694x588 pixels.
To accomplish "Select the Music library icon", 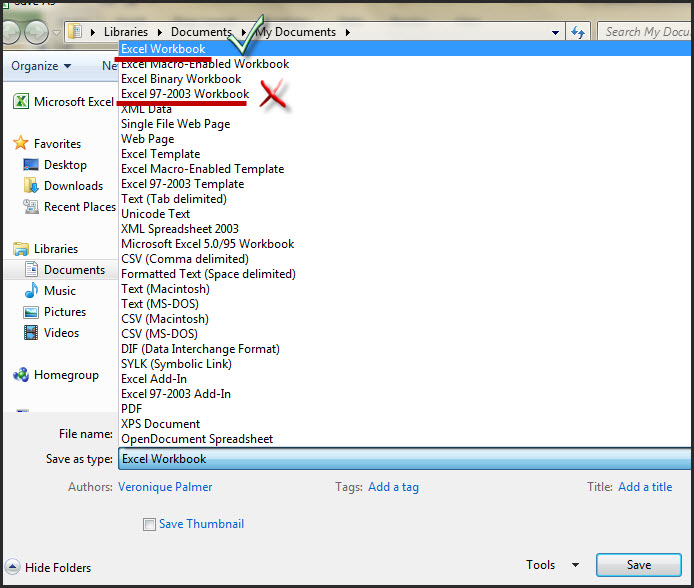I will (x=30, y=291).
